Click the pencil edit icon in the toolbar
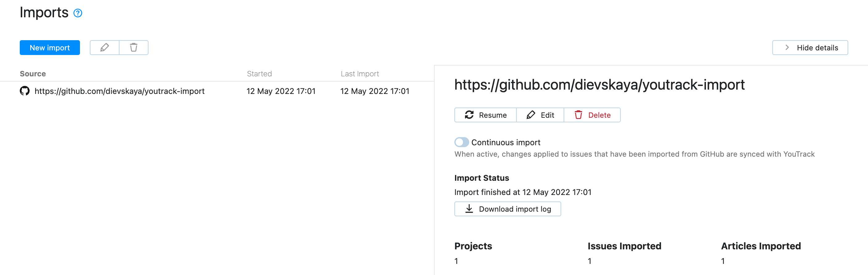Image resolution: width=868 pixels, height=275 pixels. click(x=104, y=48)
